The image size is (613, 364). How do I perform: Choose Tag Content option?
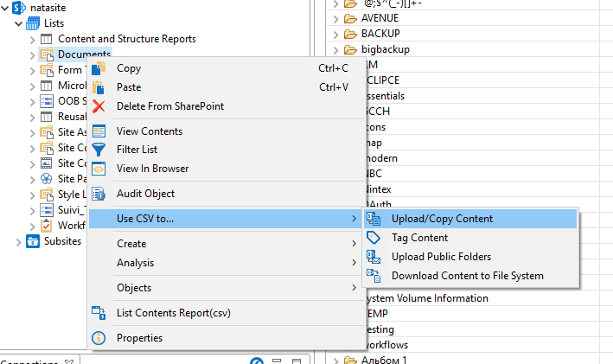click(470, 238)
